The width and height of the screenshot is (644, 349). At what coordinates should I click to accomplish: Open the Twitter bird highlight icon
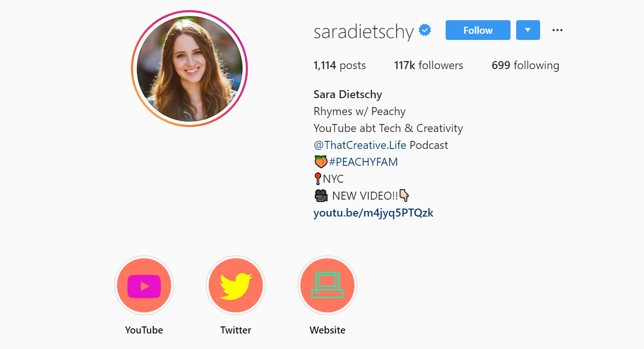click(x=236, y=286)
